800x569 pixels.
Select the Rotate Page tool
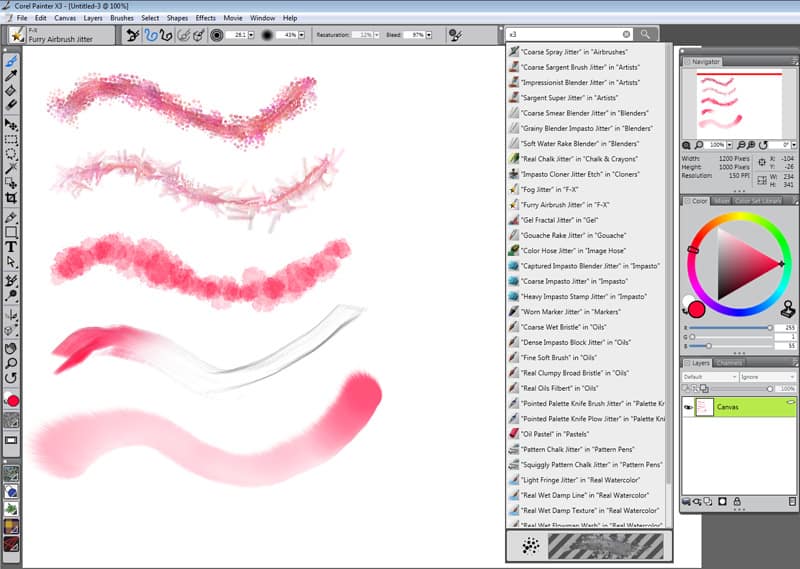click(x=11, y=378)
